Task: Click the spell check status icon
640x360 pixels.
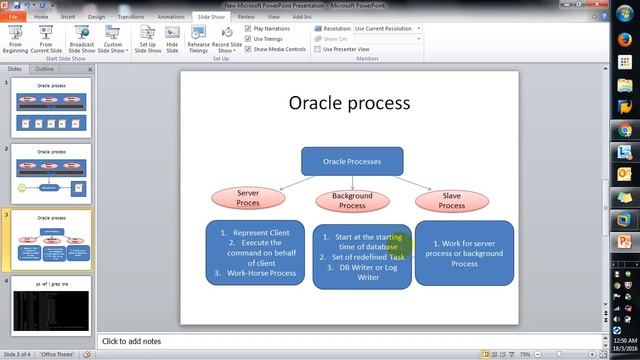Action: (x=87, y=354)
